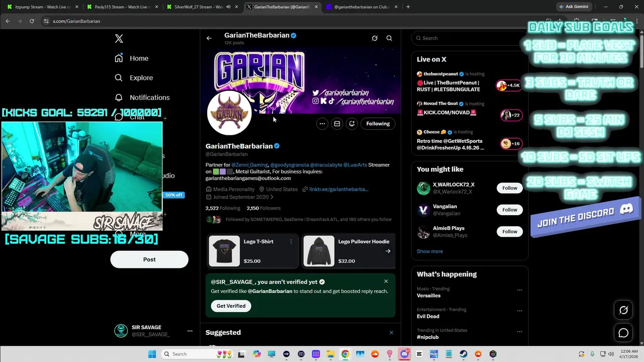Open Grok icon in profile header

[x=374, y=38]
